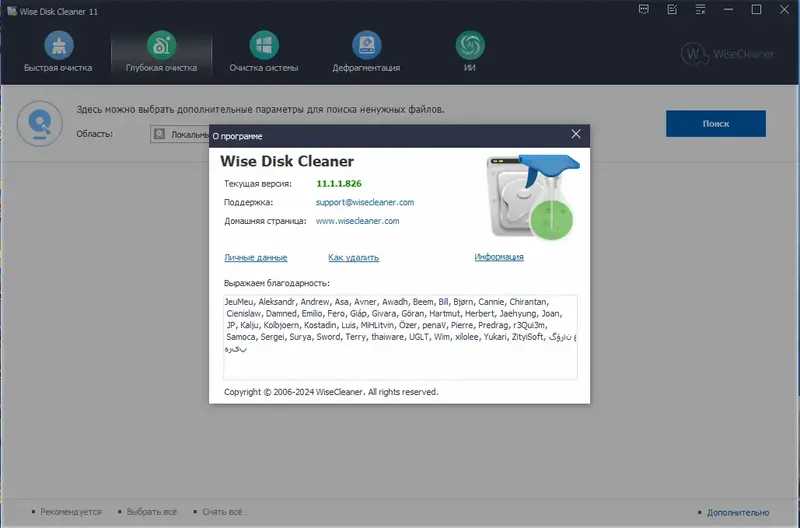Go to the Дефрагментация tab
The image size is (800, 528).
point(366,52)
